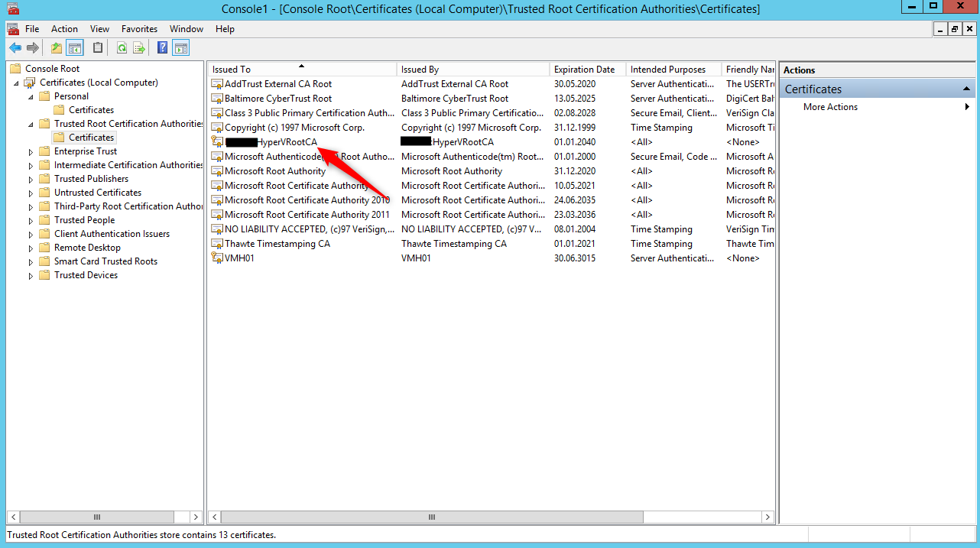This screenshot has height=548, width=980.
Task: Click the certificate icon beside Microsoft Root Authority
Action: tap(217, 171)
